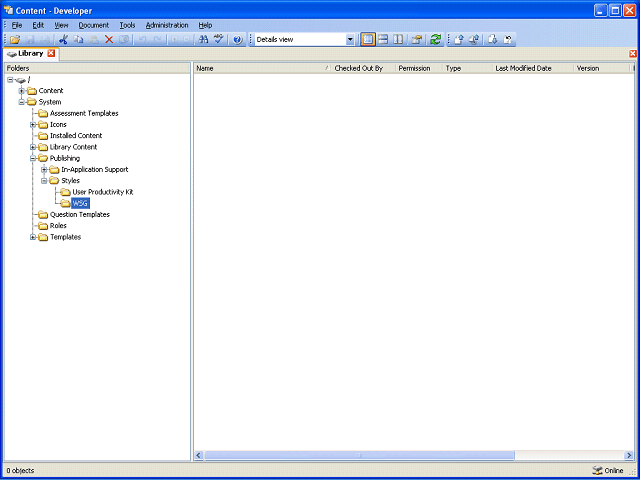Click the root drive icon in tree
Image resolution: width=640 pixels, height=480 pixels.
[x=22, y=80]
